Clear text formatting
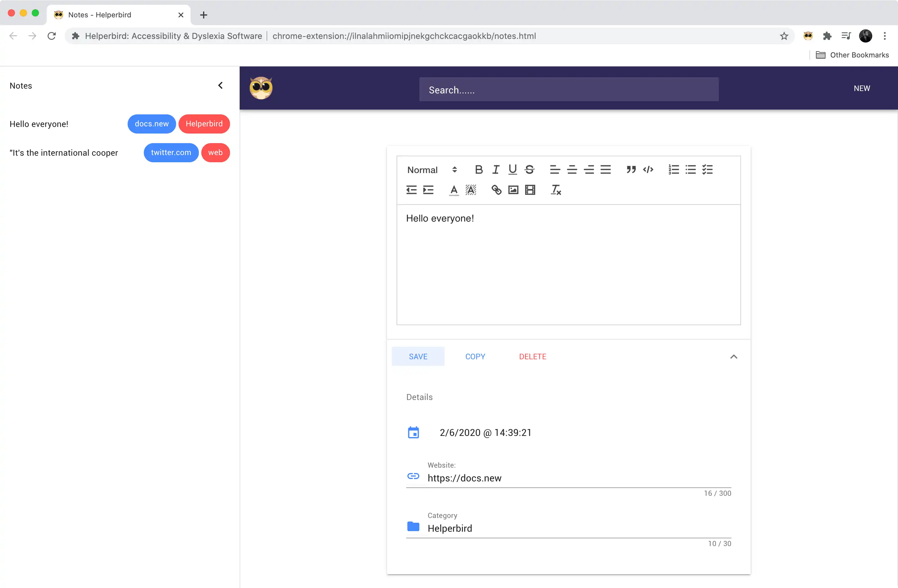Screen dimensions: 898x588 [556, 190]
